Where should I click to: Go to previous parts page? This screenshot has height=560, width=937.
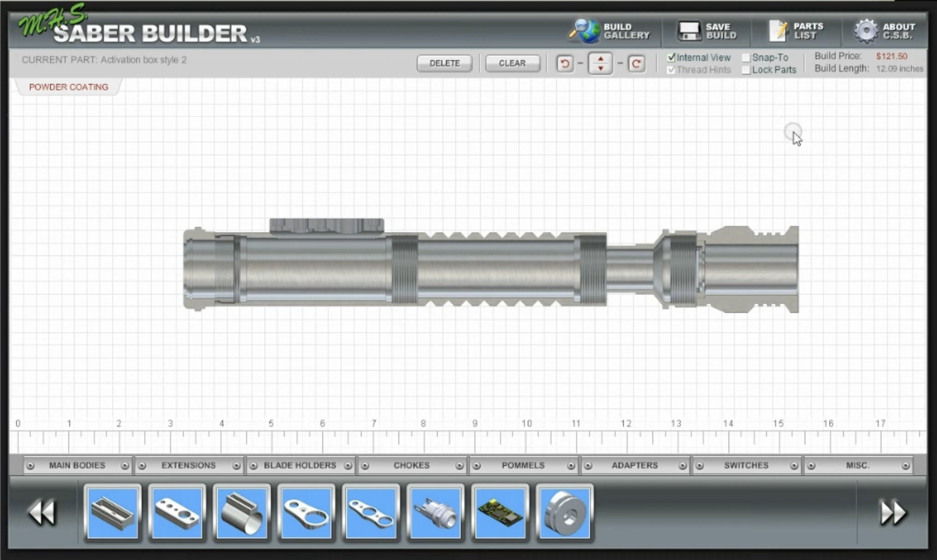(42, 512)
